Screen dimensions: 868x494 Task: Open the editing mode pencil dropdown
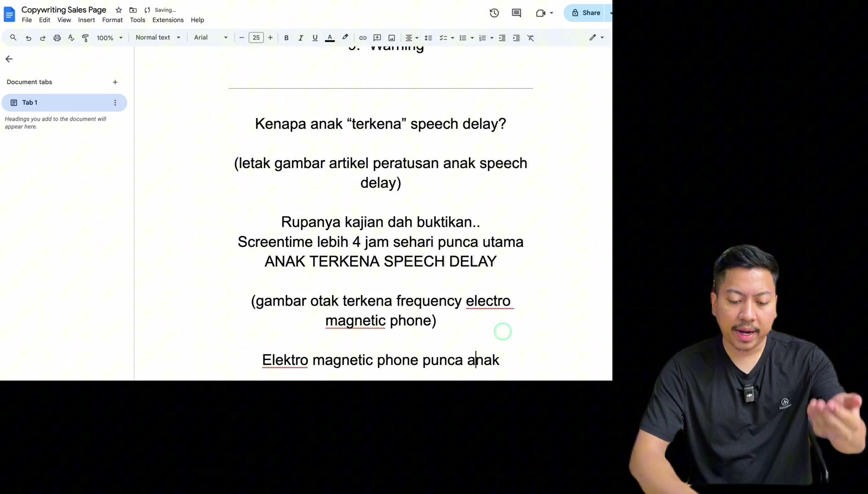[x=596, y=38]
